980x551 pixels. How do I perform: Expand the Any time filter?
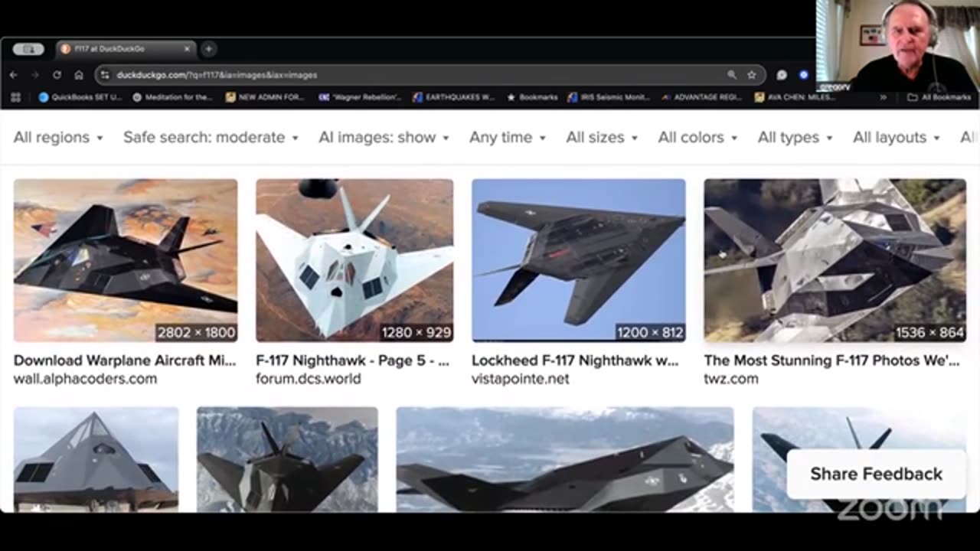click(x=508, y=137)
